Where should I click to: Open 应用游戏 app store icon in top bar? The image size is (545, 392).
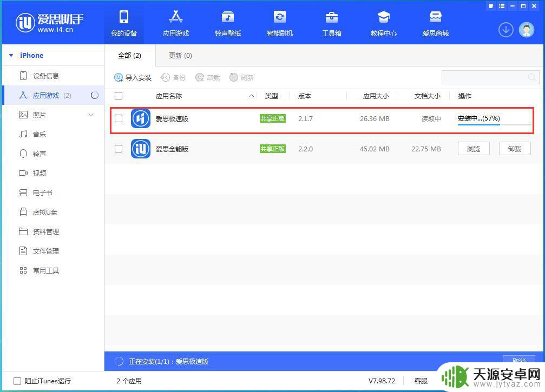[x=175, y=23]
